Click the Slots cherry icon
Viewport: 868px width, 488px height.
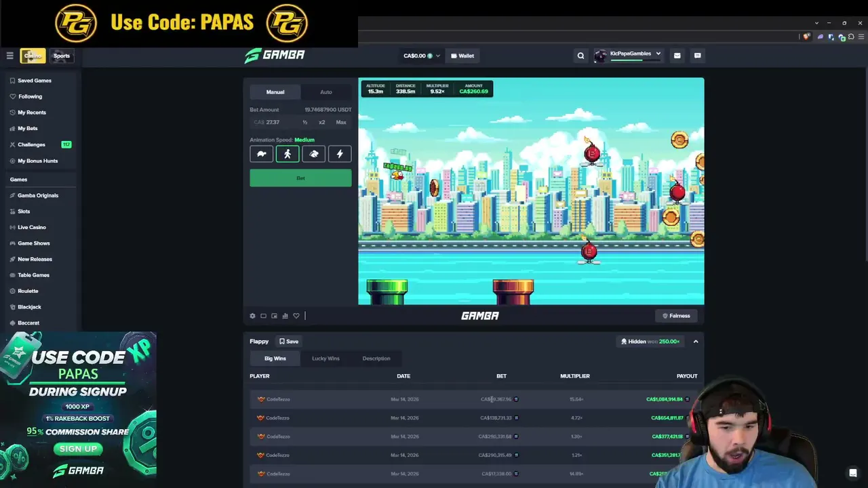(12, 211)
